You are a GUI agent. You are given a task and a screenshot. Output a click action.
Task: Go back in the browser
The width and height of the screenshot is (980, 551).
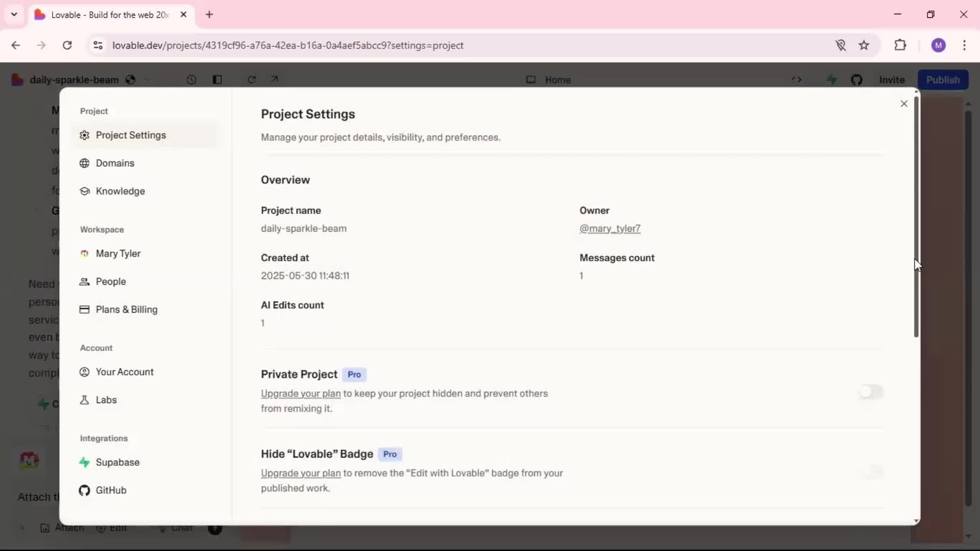tap(16, 45)
